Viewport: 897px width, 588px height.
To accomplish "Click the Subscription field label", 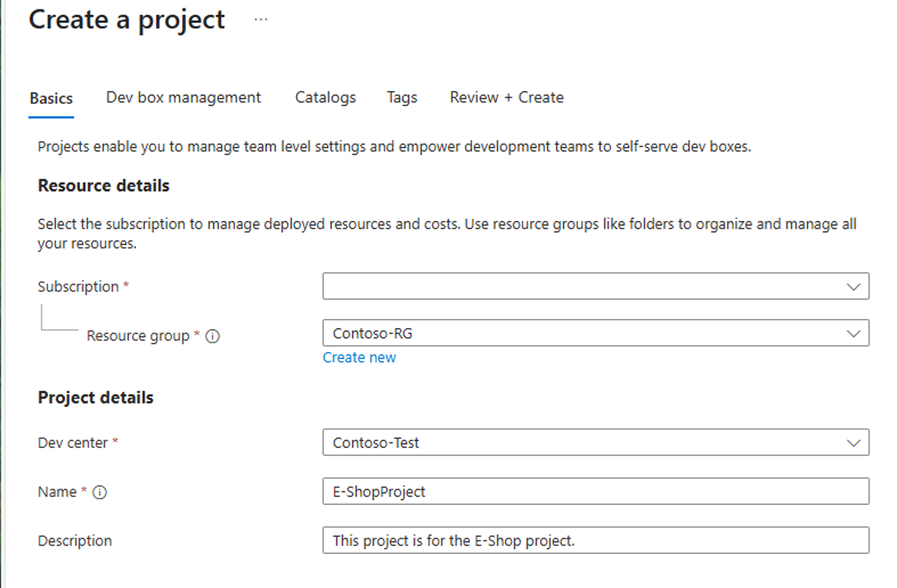I will coord(78,287).
